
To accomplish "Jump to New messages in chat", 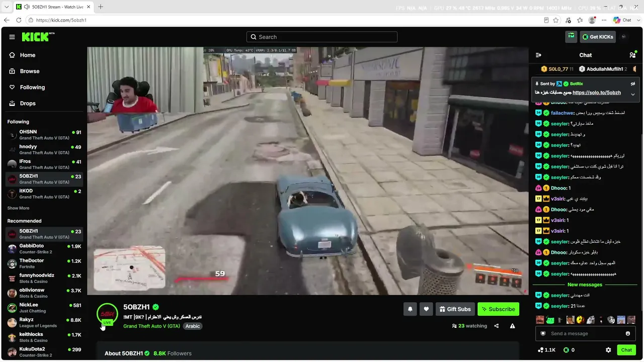I will point(585,285).
